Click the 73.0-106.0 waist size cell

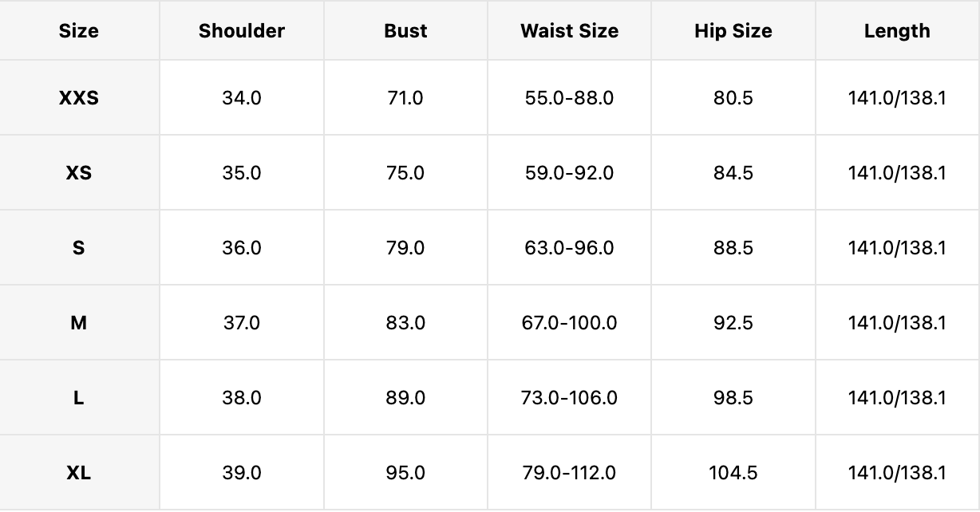569,398
